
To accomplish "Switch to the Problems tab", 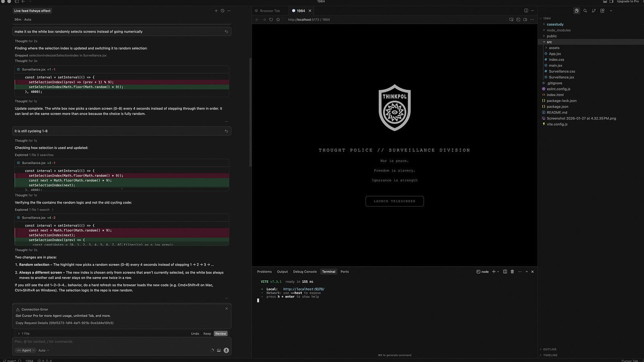I will [264, 272].
